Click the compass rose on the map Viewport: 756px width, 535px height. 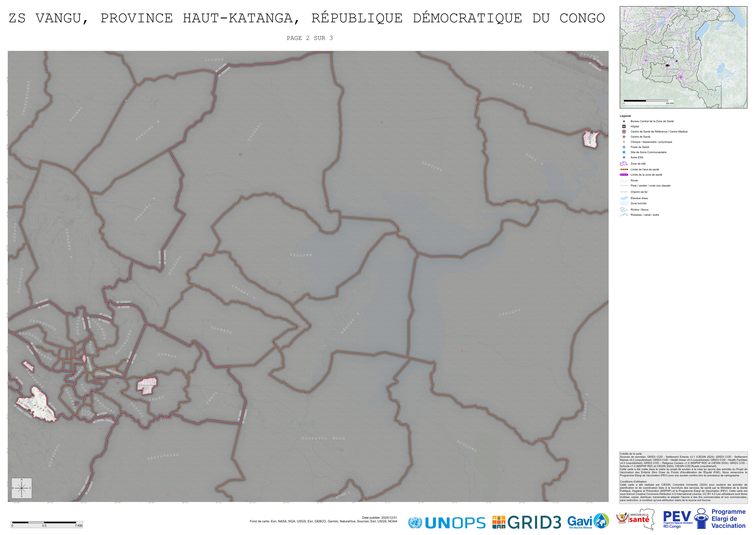pyautogui.click(x=21, y=488)
